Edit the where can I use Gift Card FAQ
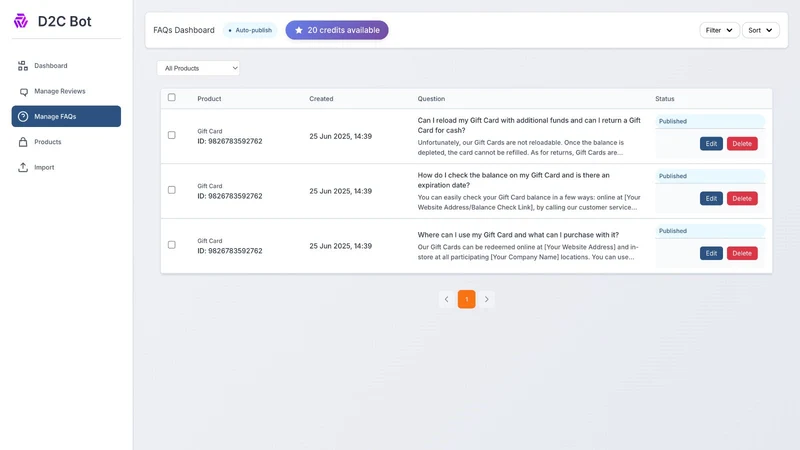 click(711, 253)
